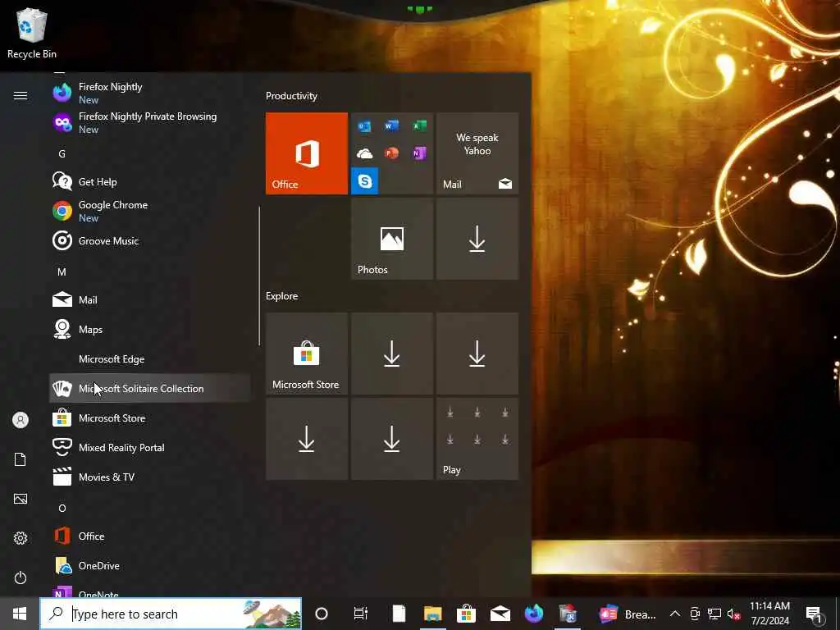Launch Firefox Nightly Private Browsing

tap(150, 123)
